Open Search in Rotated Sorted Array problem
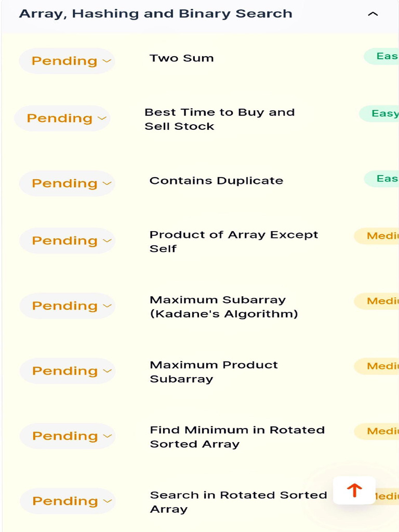Screen dimensions: 399x532 coord(238,502)
